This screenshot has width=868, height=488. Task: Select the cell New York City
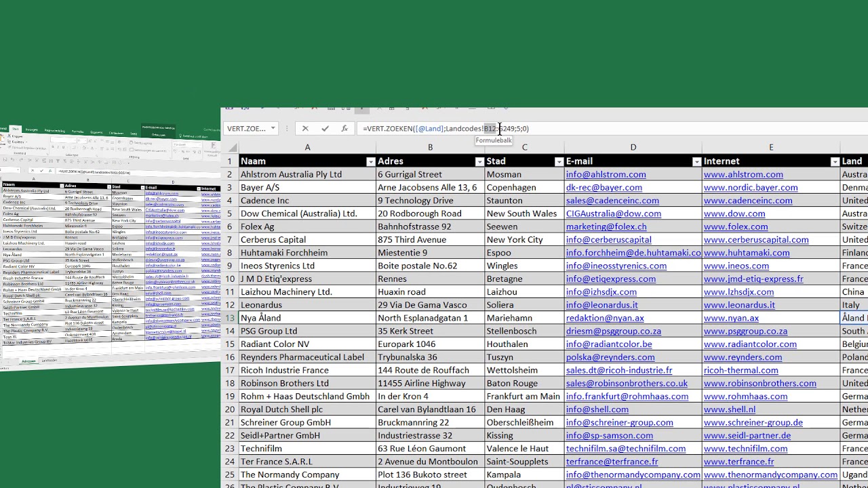(x=524, y=239)
